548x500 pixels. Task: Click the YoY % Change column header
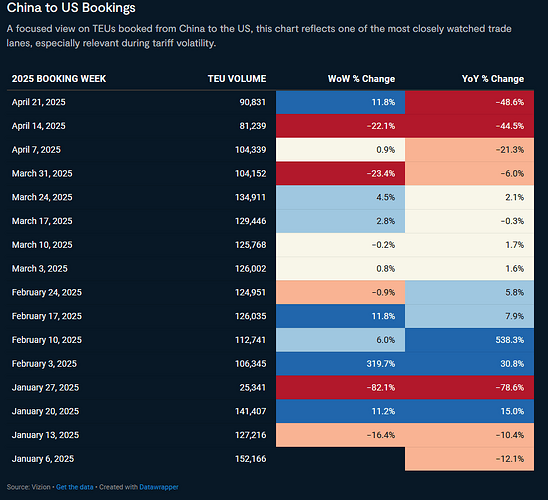tap(493, 79)
